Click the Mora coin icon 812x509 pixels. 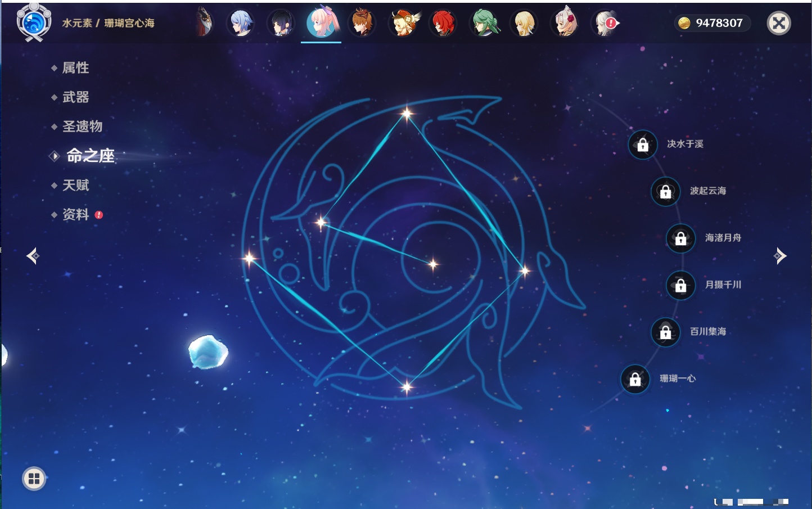pos(684,23)
